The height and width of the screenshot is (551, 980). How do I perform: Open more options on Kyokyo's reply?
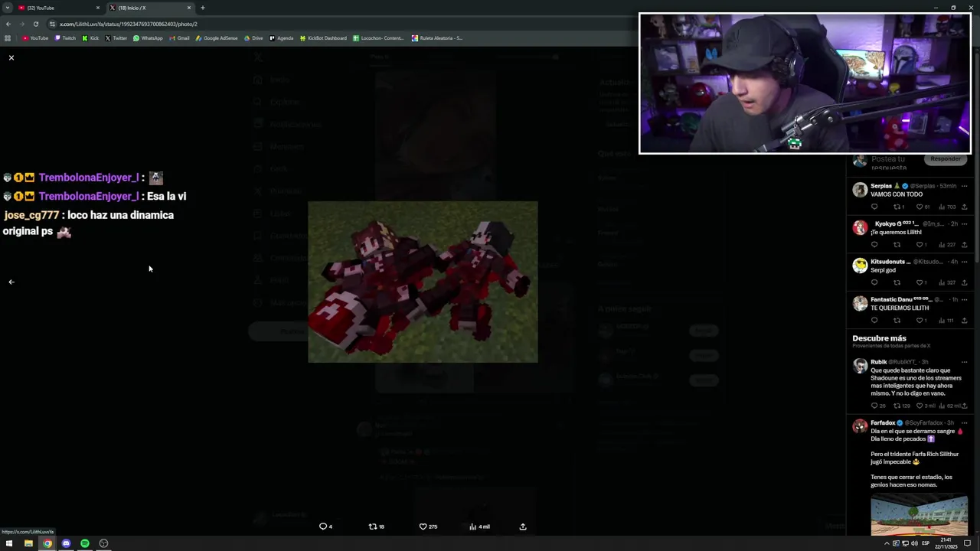[x=964, y=224]
